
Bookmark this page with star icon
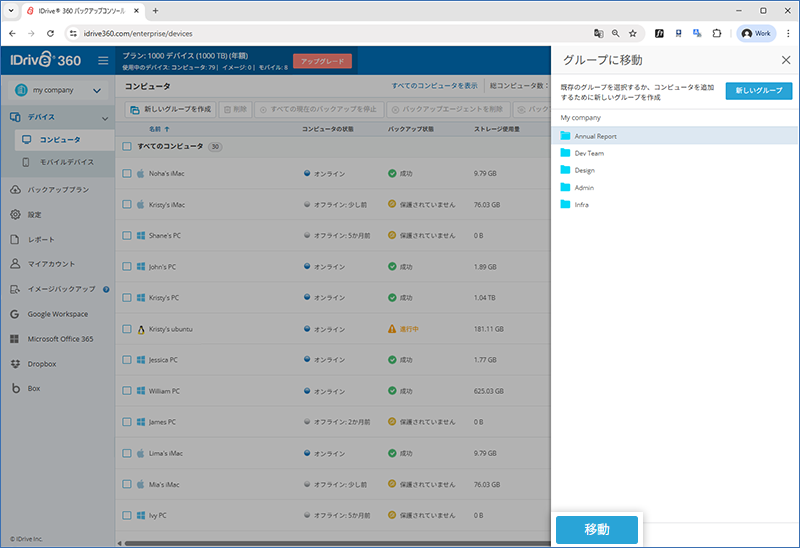click(x=632, y=33)
